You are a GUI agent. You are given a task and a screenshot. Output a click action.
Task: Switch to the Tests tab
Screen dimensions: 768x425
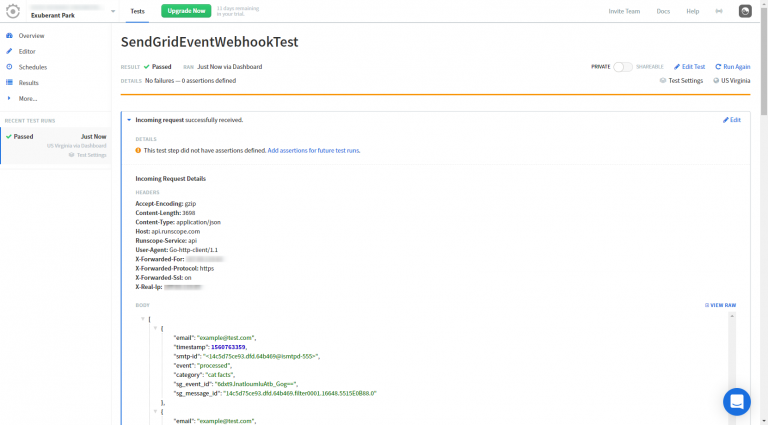pyautogui.click(x=137, y=11)
